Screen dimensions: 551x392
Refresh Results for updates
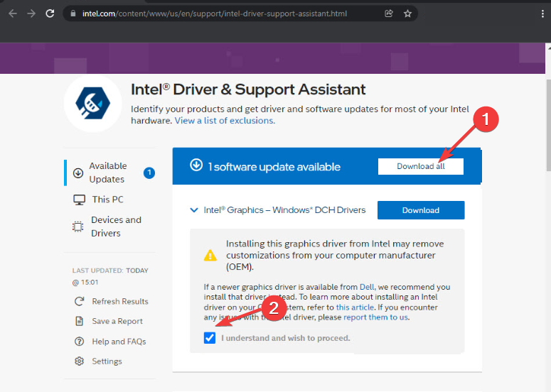point(120,301)
